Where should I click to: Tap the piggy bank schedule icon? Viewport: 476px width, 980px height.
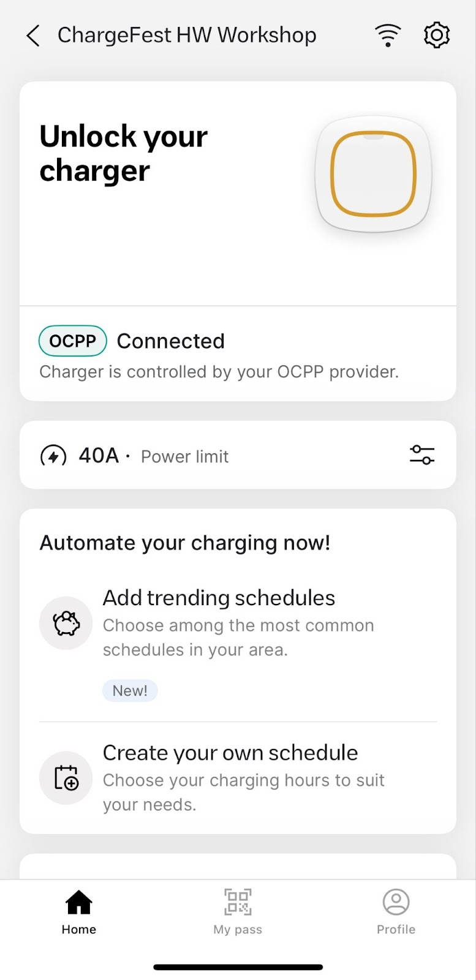[x=66, y=624]
